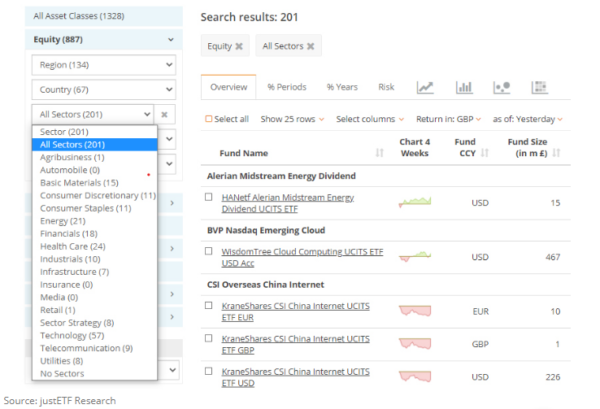Toggle the All Sectors (201) dropdown
600x409 pixels.
tap(93, 114)
